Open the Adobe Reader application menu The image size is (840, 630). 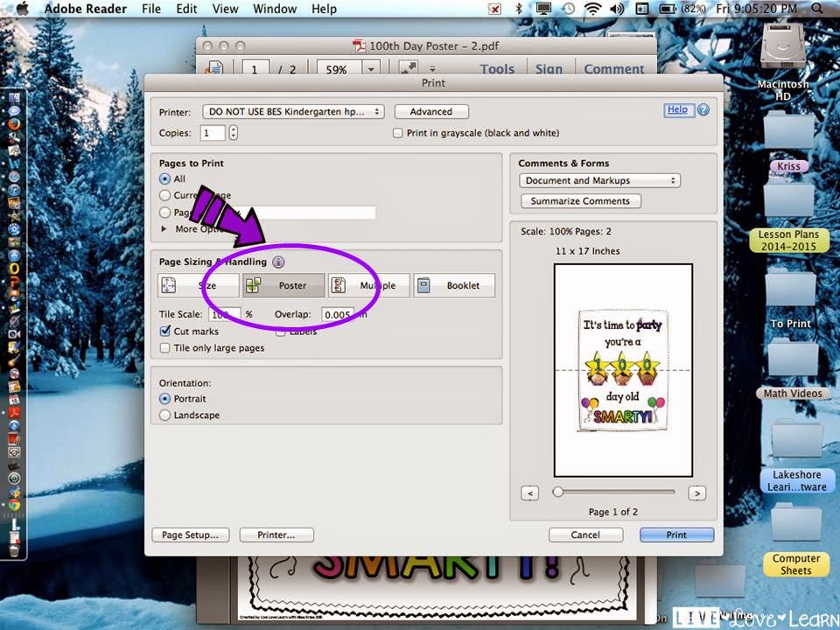click(x=85, y=9)
